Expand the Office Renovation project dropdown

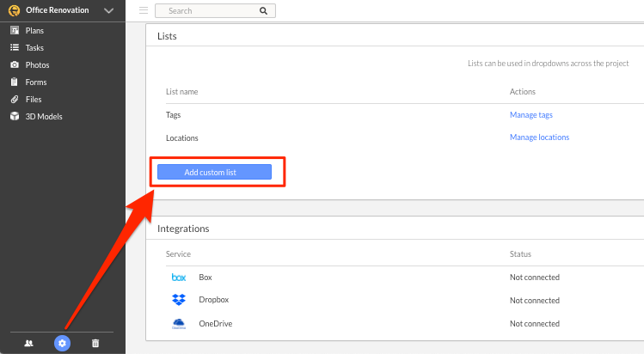pyautogui.click(x=108, y=10)
